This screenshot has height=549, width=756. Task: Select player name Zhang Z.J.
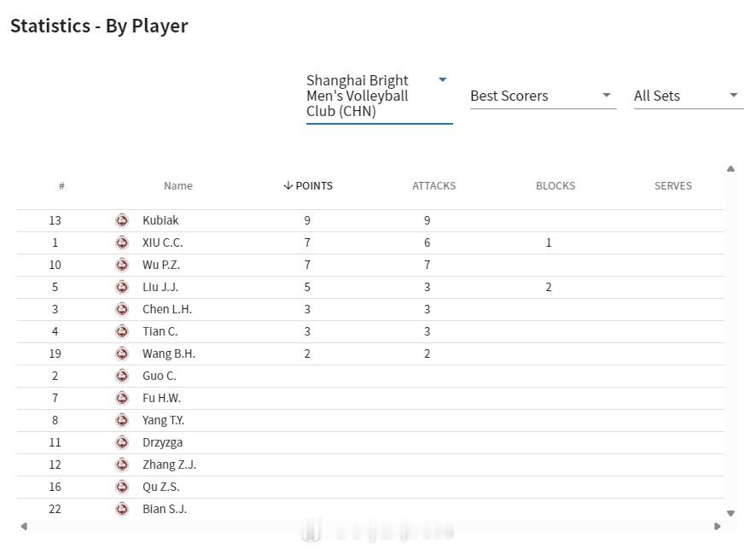click(x=169, y=464)
